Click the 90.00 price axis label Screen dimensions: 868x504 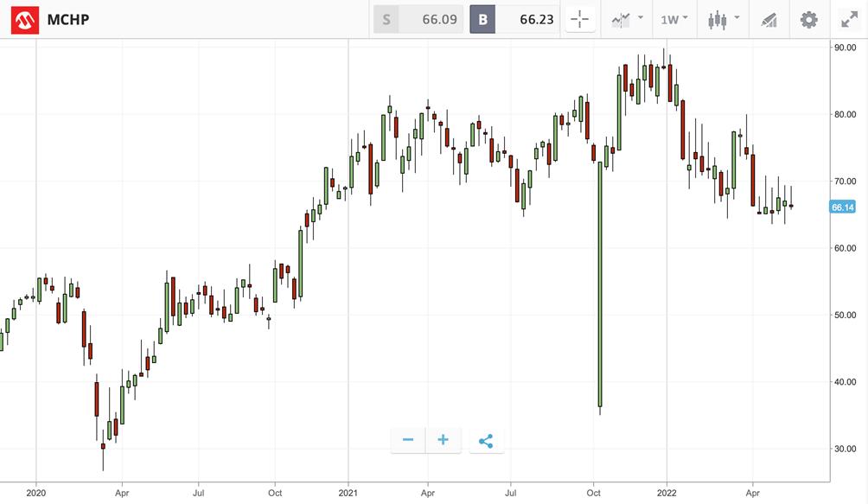(x=845, y=47)
